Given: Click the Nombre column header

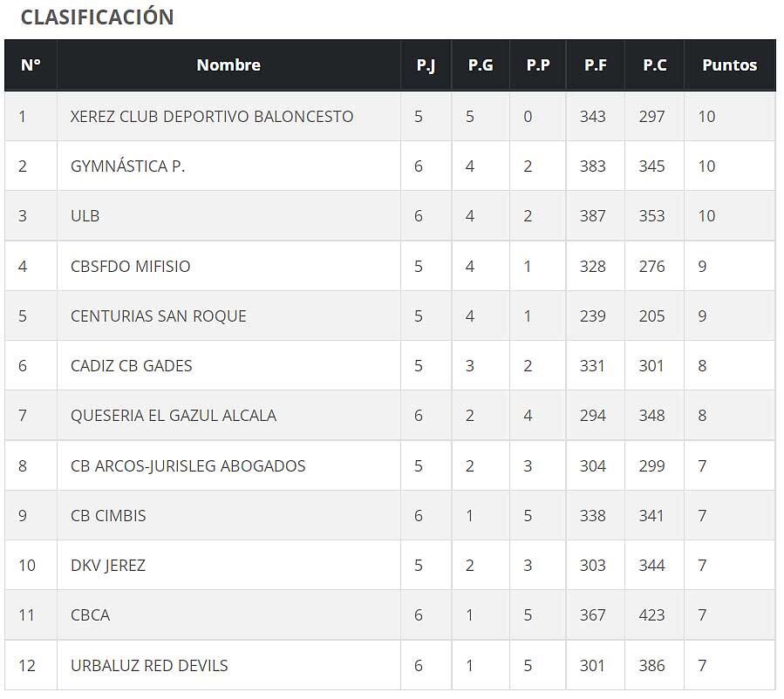Looking at the screenshot, I should click(x=228, y=65).
